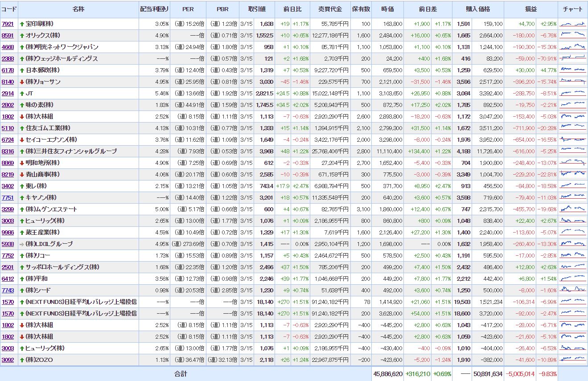Click the red down arrow beside セイコーエプソン(株)
The image size is (588, 381).
point(22,140)
